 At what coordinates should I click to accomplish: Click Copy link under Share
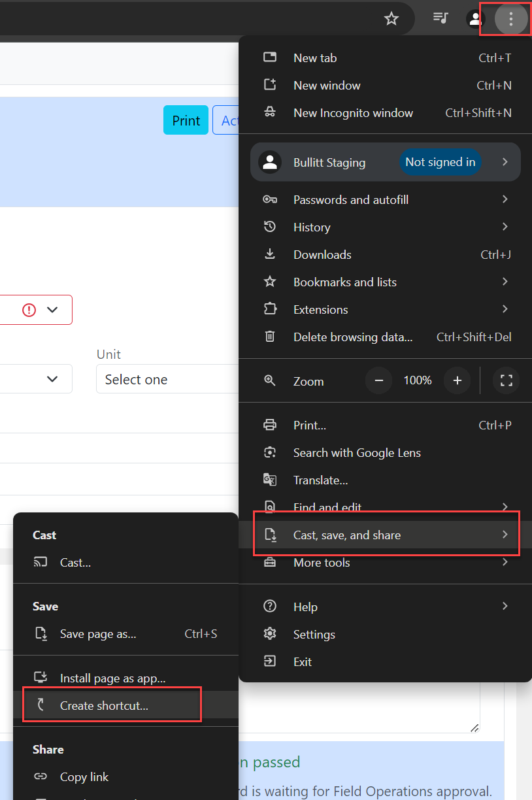pyautogui.click(x=84, y=777)
